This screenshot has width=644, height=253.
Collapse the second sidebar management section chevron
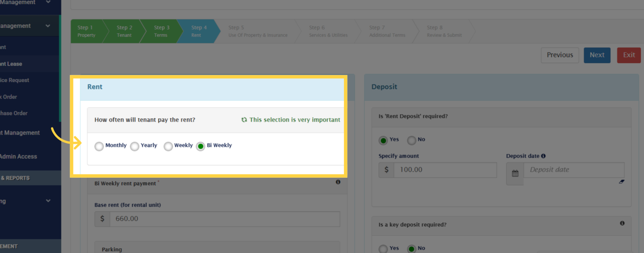pyautogui.click(x=48, y=26)
